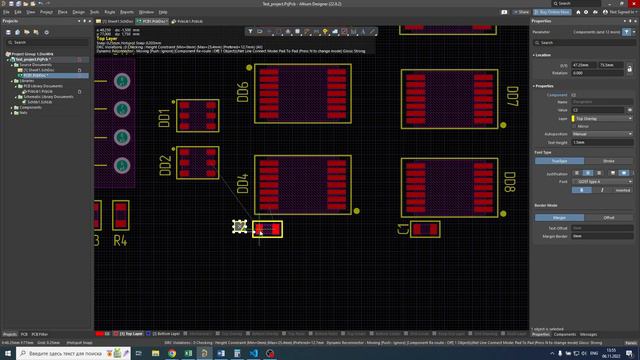This screenshot has width=640, height=360.
Task: Open the Font dropdown
Action: [x=602, y=182]
